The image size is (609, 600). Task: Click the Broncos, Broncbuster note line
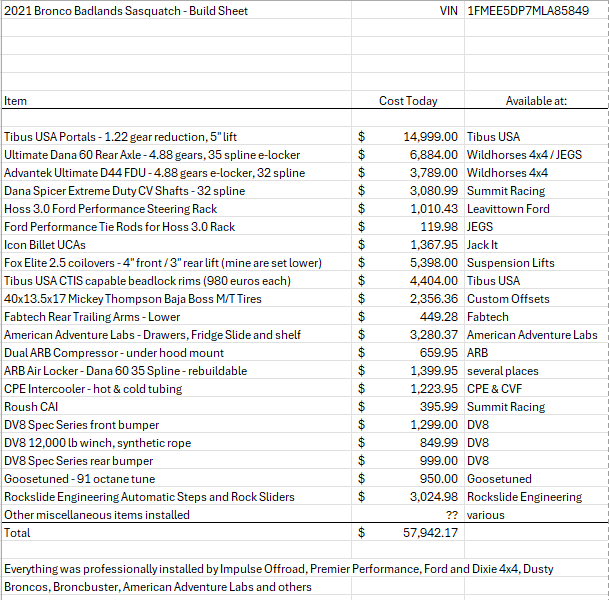tap(158, 586)
